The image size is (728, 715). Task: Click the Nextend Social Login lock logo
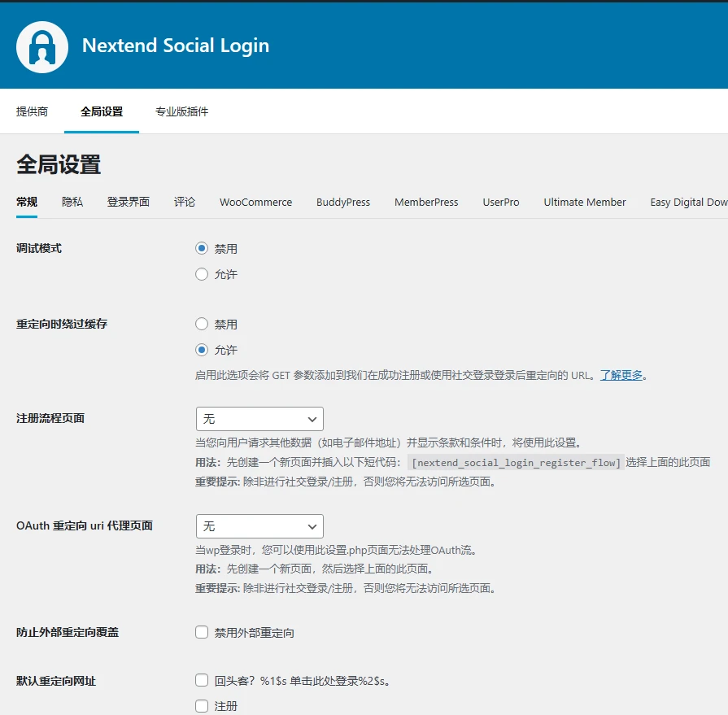pos(41,46)
